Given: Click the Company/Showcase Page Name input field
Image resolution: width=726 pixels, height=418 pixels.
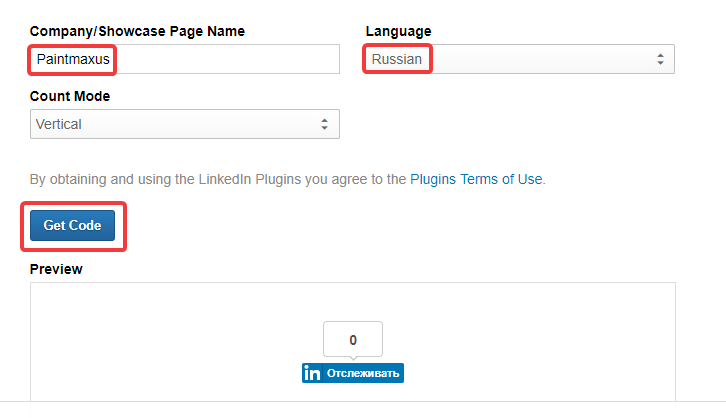Looking at the screenshot, I should tap(185, 59).
